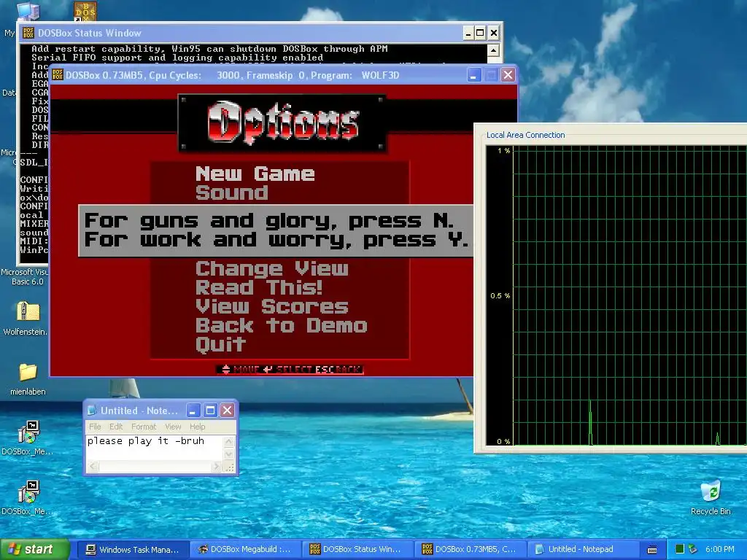
Task: Close the DOSBox Status Window
Action: [494, 34]
